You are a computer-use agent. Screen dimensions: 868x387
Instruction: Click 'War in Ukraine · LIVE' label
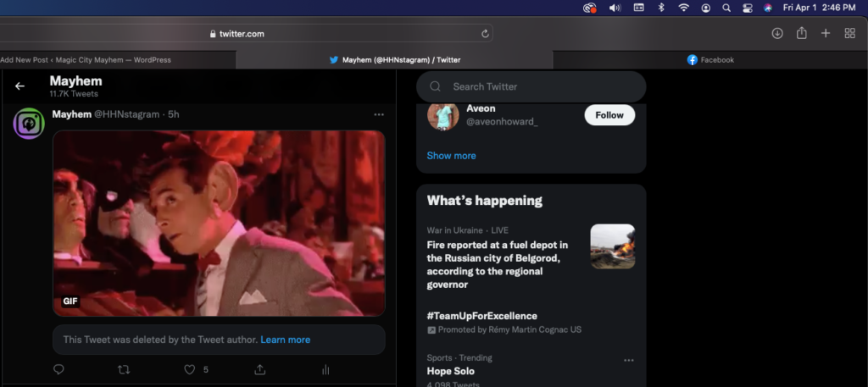tap(467, 230)
